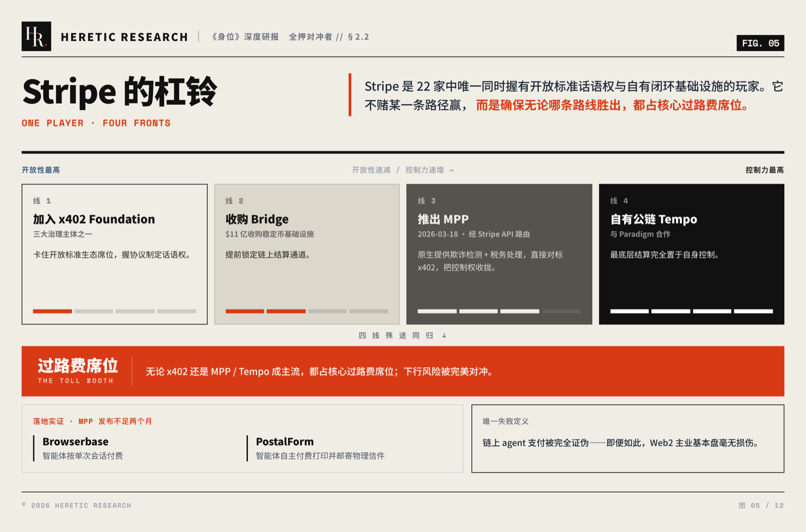Click '提前锁定链上结算通道' text
806x532 pixels.
[x=267, y=255]
